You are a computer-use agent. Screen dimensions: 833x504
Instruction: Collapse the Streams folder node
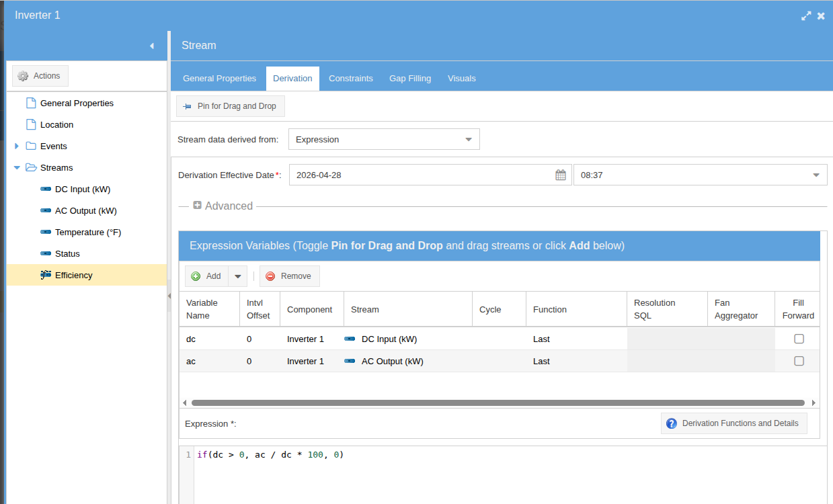17,168
